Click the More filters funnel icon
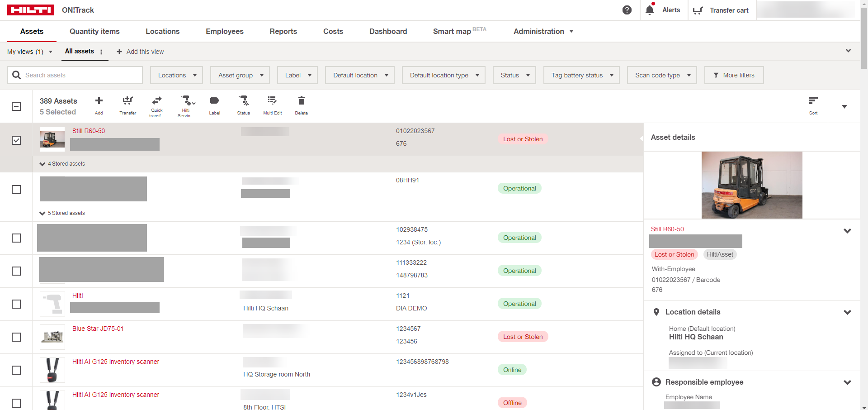 tap(716, 75)
